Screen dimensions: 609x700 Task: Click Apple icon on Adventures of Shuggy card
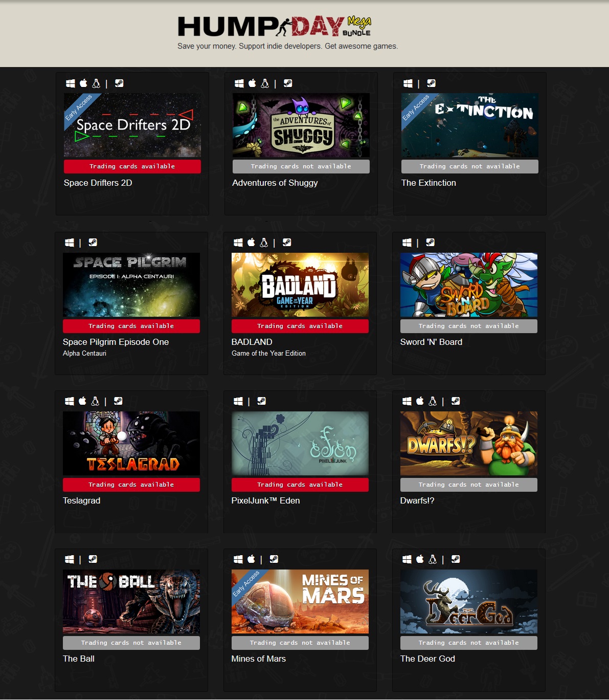[252, 83]
